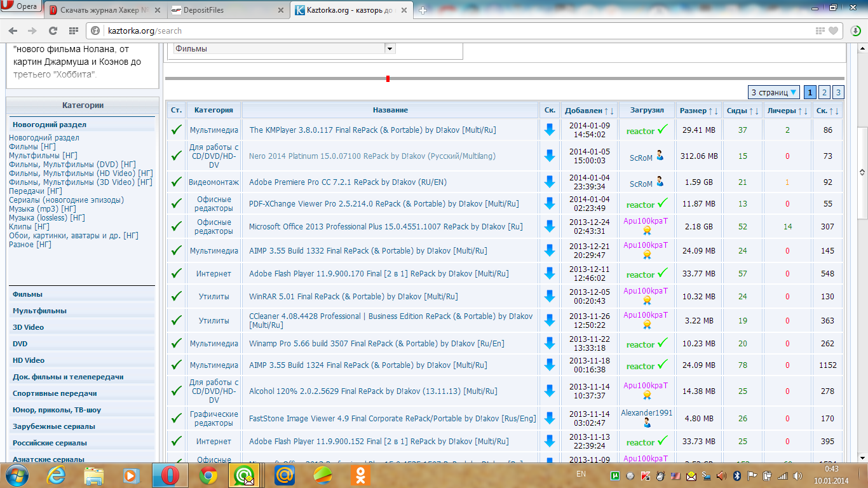Open Музыка (lossless) [НГ] sidebar link
Screen dimensions: 868x488
[x=47, y=217]
